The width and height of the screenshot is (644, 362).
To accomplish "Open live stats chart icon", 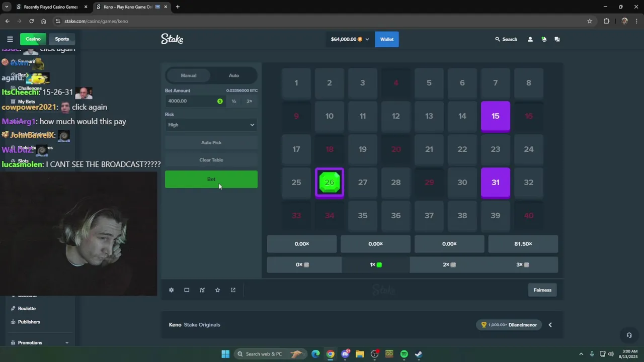I will 202,290.
